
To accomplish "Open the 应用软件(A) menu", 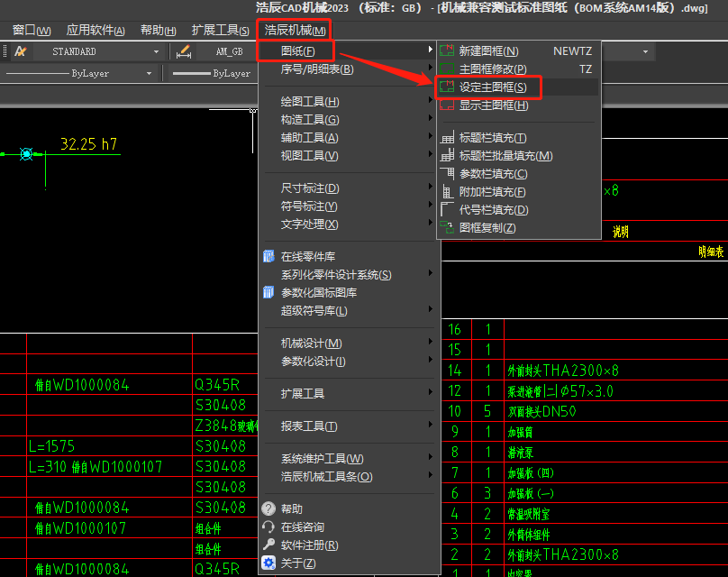I will point(96,30).
